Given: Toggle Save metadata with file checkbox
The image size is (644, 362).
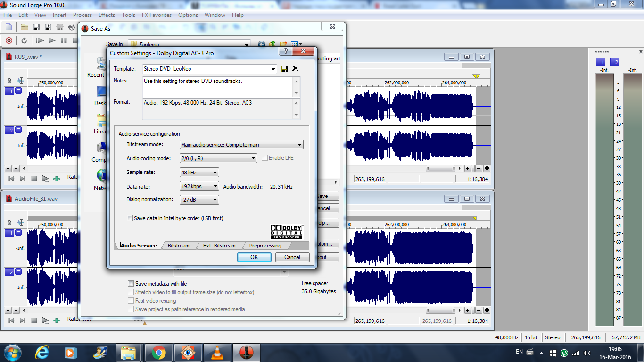Looking at the screenshot, I should pyautogui.click(x=131, y=284).
